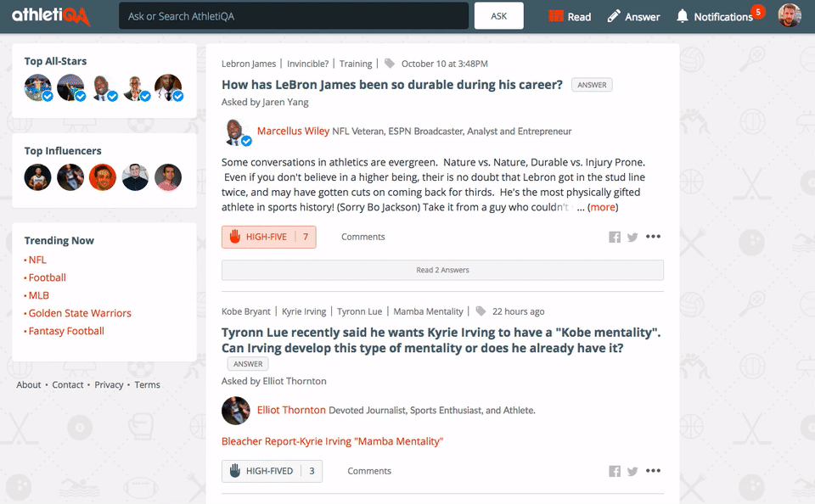Open Comments on the LeBron answer
This screenshot has height=504, width=815.
point(363,237)
